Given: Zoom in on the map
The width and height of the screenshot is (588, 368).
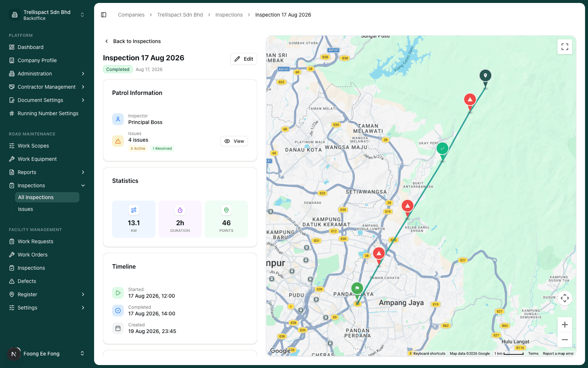Looking at the screenshot, I should (565, 325).
